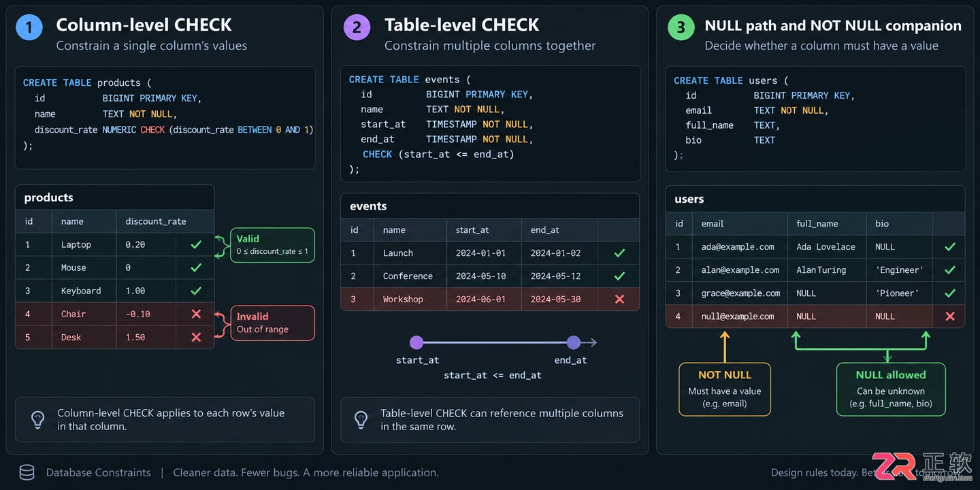Click the database icon in the footer
The image size is (980, 490).
[27, 472]
